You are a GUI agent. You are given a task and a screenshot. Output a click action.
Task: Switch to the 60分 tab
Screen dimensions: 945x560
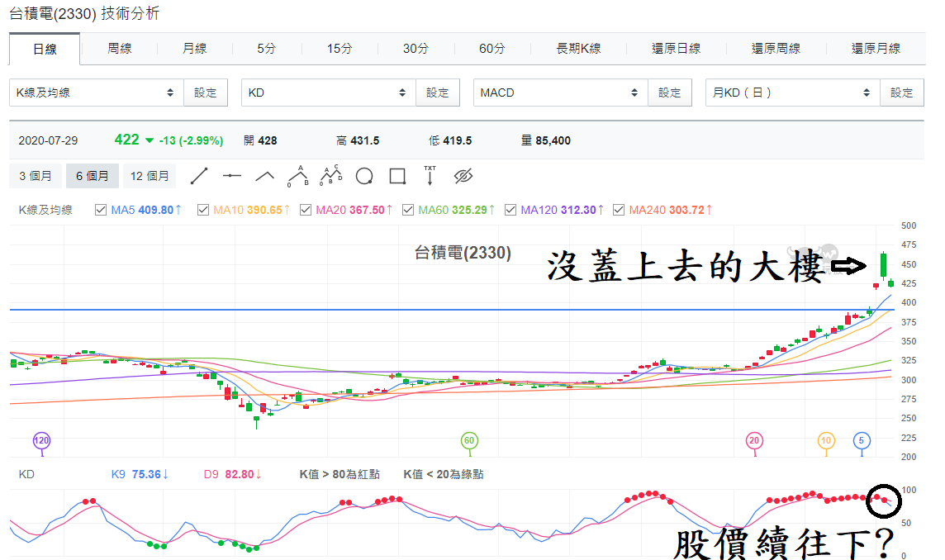(x=491, y=48)
